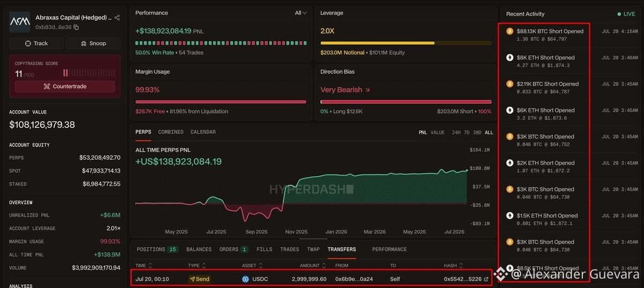Click the Copytrading Score meter bar
Viewport: 644px width, 288px height.
click(x=89, y=73)
